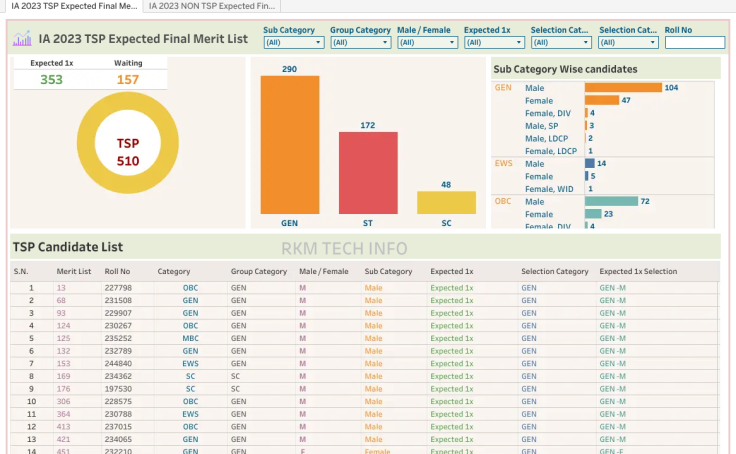736x454 pixels.
Task: Click the Male, SP sub category label
Action: 542,126
